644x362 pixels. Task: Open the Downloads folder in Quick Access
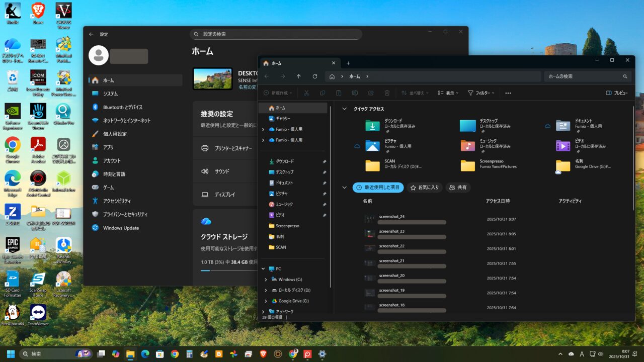pyautogui.click(x=373, y=125)
